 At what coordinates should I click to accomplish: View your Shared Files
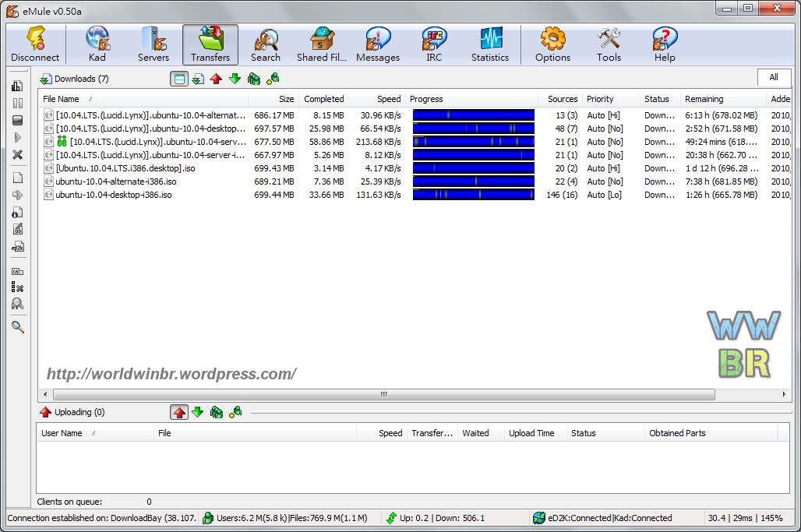pyautogui.click(x=321, y=44)
